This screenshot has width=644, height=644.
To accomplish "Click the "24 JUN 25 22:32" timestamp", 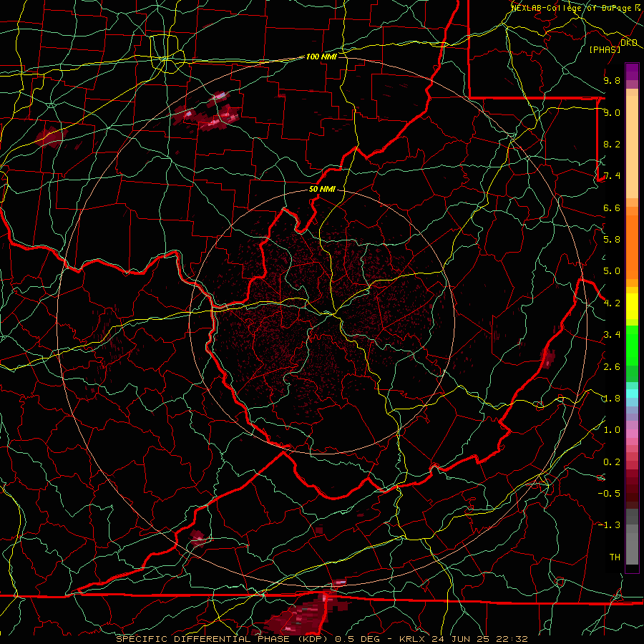I will 479,639.
